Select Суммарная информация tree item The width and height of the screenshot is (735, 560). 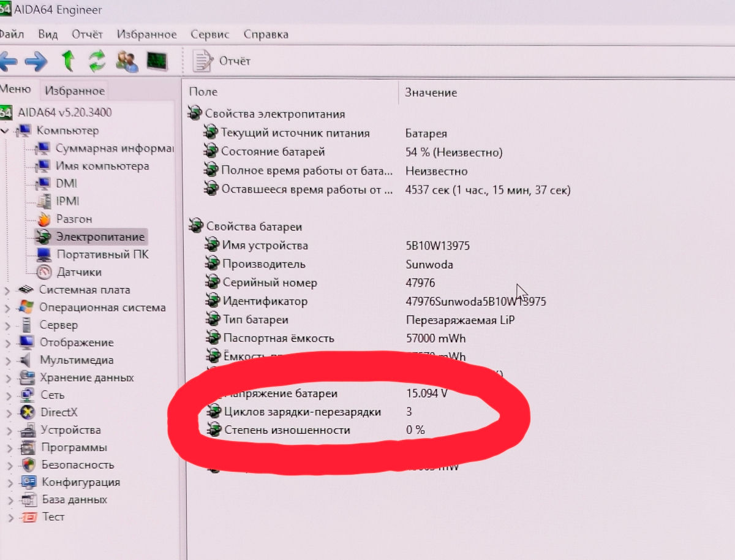coord(115,148)
